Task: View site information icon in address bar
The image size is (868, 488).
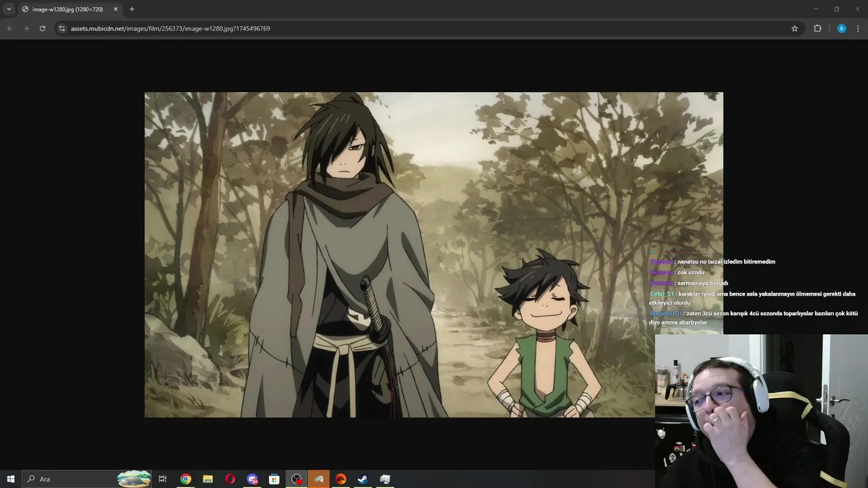Action: (x=62, y=28)
